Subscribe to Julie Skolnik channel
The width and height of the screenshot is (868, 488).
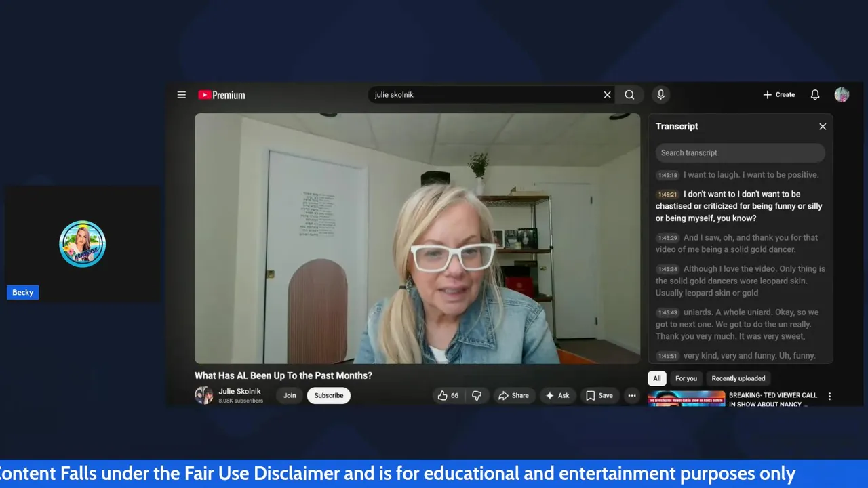(329, 395)
